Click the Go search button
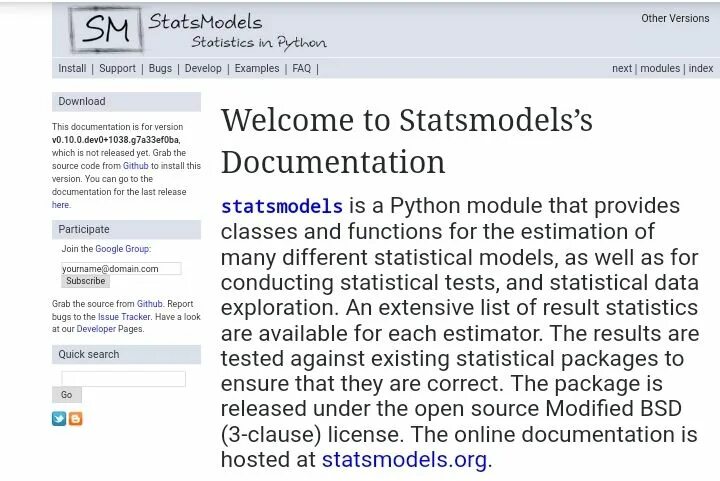 pos(67,395)
